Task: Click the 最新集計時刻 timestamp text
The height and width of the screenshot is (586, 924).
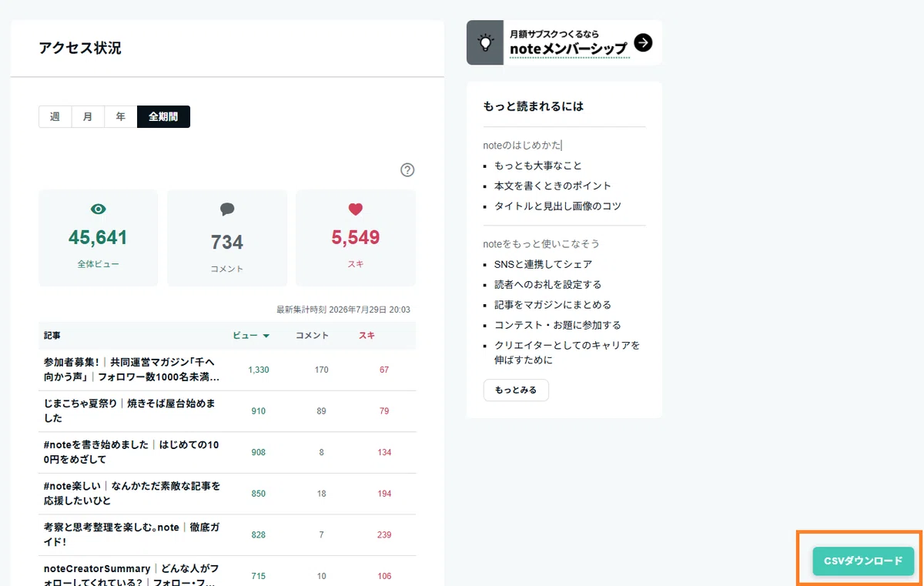Action: [x=343, y=310]
